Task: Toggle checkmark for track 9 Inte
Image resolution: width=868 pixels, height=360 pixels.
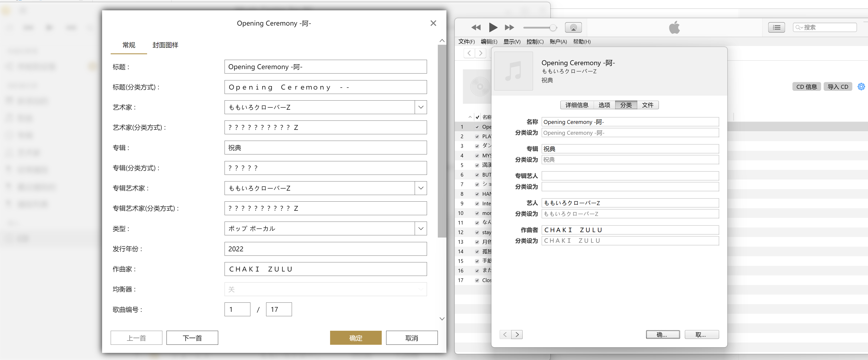Action: 475,203
